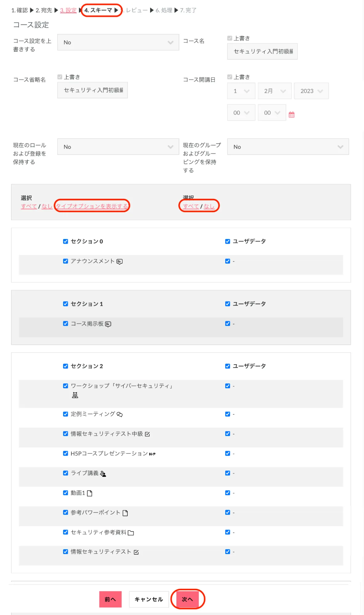Click the forum icon beside コース掲示板
Image resolution: width=364 pixels, height=615 pixels.
108,324
